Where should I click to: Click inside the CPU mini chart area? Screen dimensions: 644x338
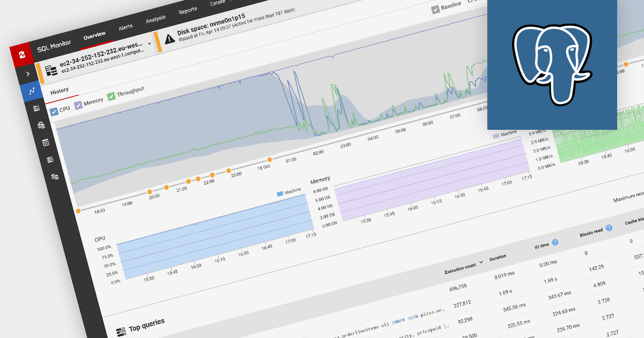pyautogui.click(x=215, y=236)
